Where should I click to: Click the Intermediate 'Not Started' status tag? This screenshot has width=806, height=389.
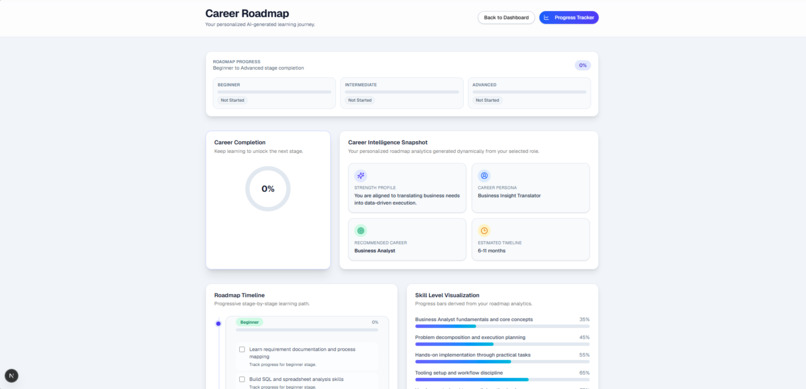click(360, 100)
